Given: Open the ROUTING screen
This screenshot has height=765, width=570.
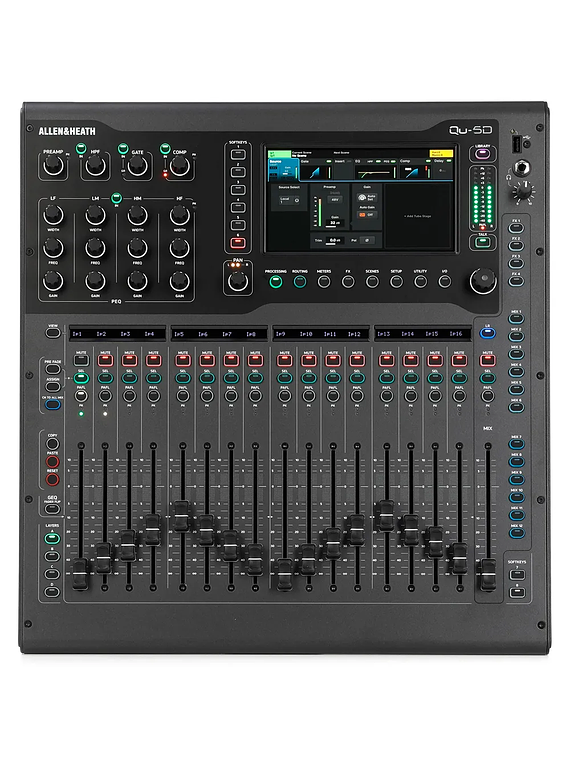Looking at the screenshot, I should click(x=300, y=282).
